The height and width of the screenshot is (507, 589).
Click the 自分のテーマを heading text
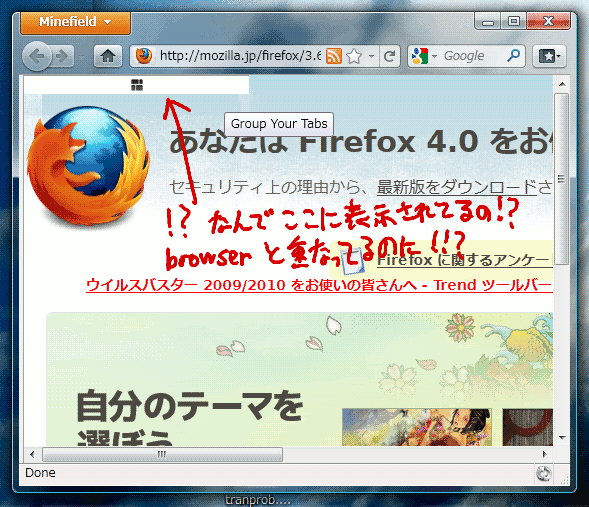click(x=190, y=406)
